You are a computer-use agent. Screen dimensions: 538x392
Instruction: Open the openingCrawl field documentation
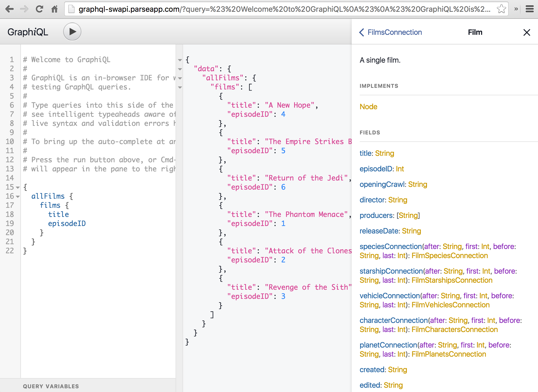(382, 184)
